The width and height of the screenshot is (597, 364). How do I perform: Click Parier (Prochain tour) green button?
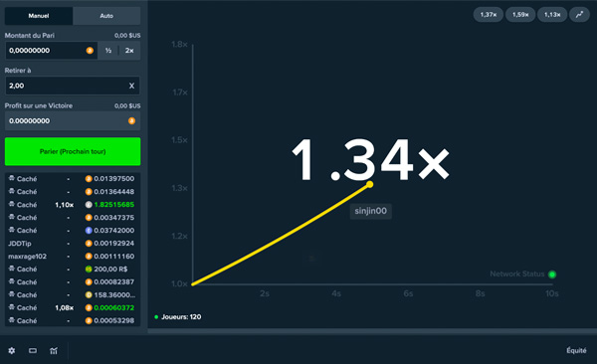pos(73,151)
